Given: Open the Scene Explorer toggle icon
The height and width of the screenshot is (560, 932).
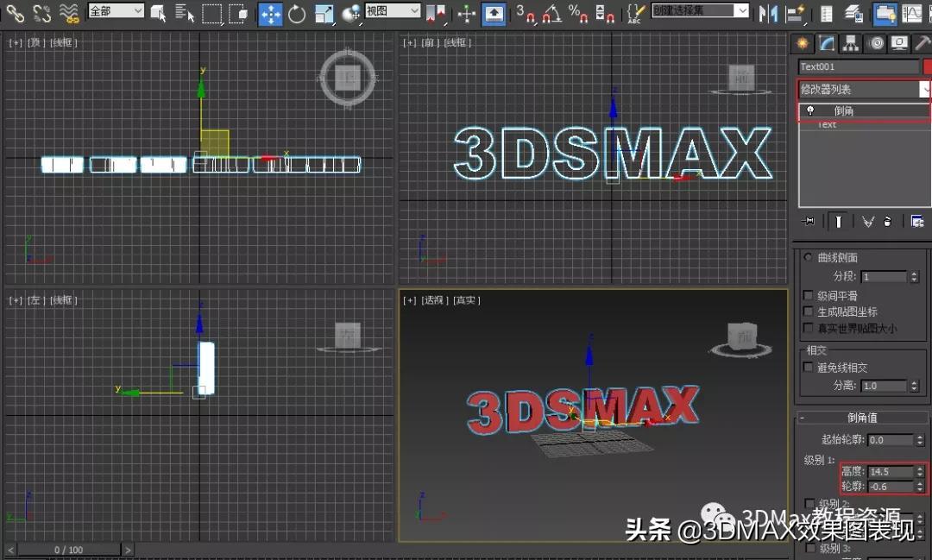Looking at the screenshot, I should tap(826, 12).
